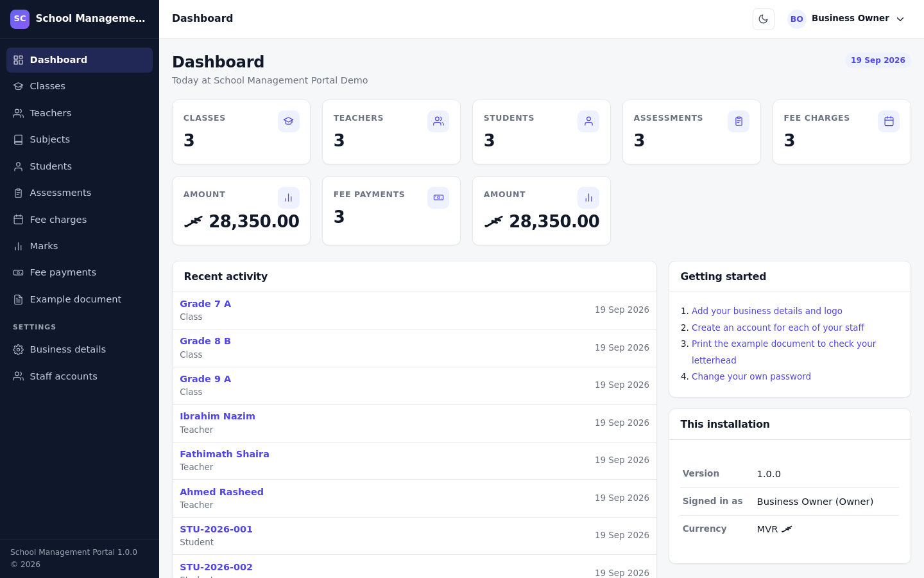Image resolution: width=924 pixels, height=578 pixels.
Task: Toggle dark mode with the moon button
Action: (764, 19)
